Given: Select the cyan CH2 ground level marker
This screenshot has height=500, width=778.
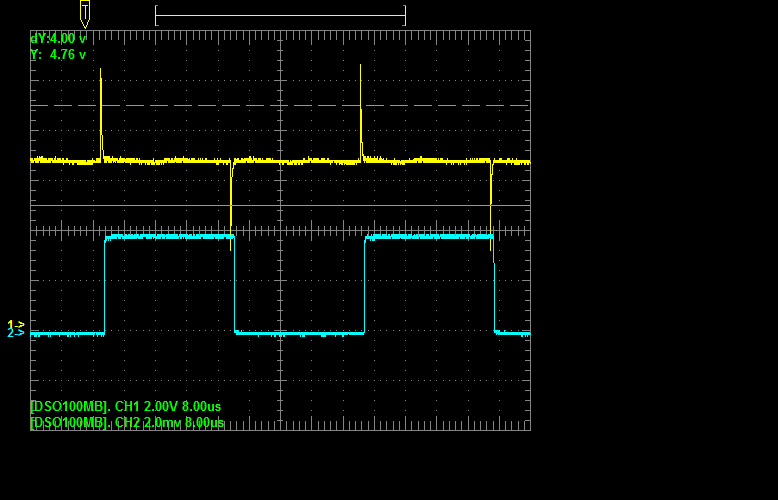Looking at the screenshot, I should (15, 332).
